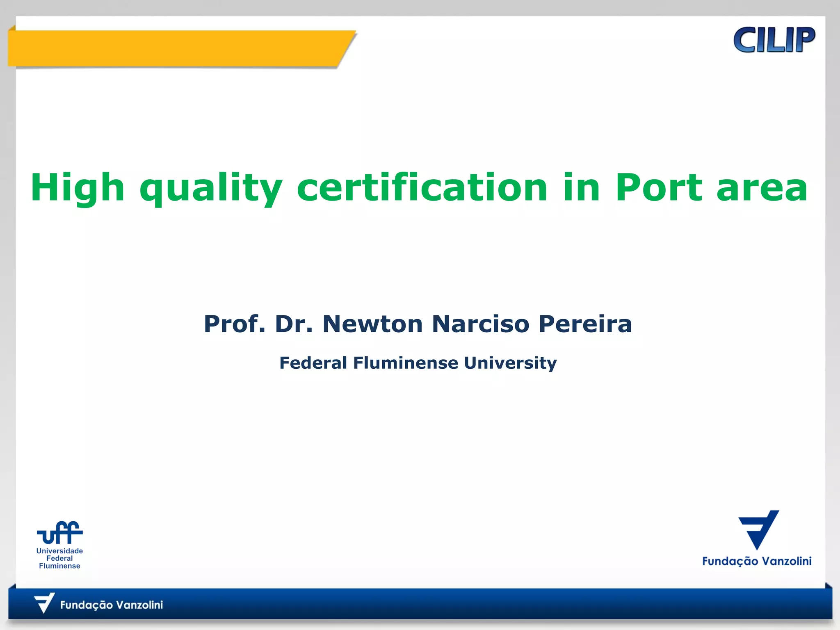Click the white Vanzolini icon in footer
The height and width of the screenshot is (630, 840).
pyautogui.click(x=44, y=603)
